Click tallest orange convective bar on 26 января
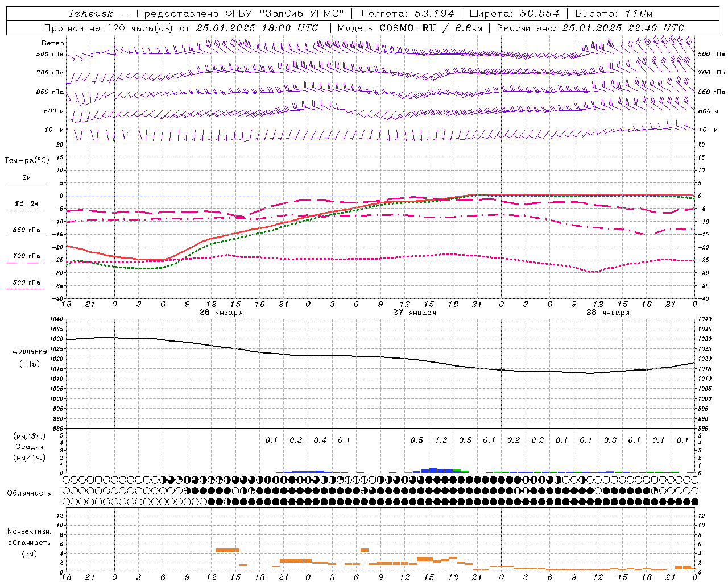 (227, 550)
